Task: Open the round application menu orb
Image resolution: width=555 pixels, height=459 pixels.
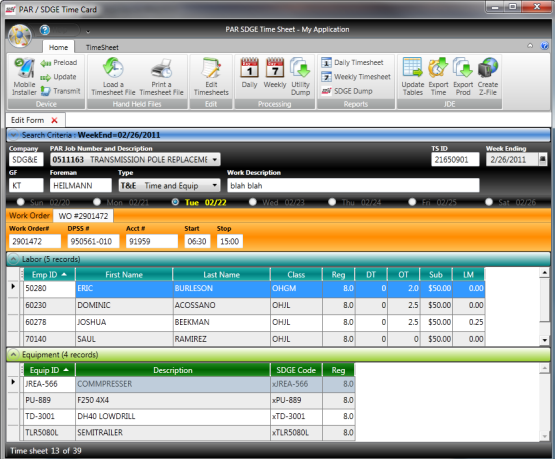Action: [x=20, y=36]
